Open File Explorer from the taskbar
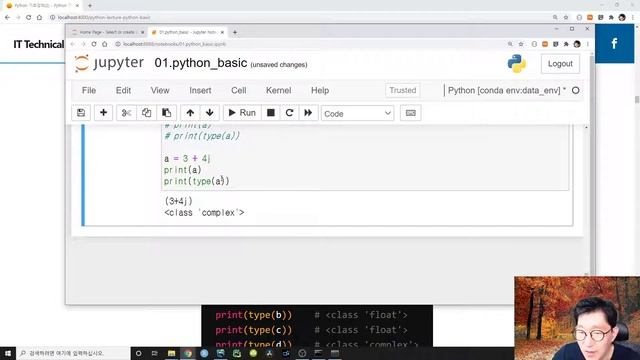The width and height of the screenshot is (640, 360). (x=171, y=353)
